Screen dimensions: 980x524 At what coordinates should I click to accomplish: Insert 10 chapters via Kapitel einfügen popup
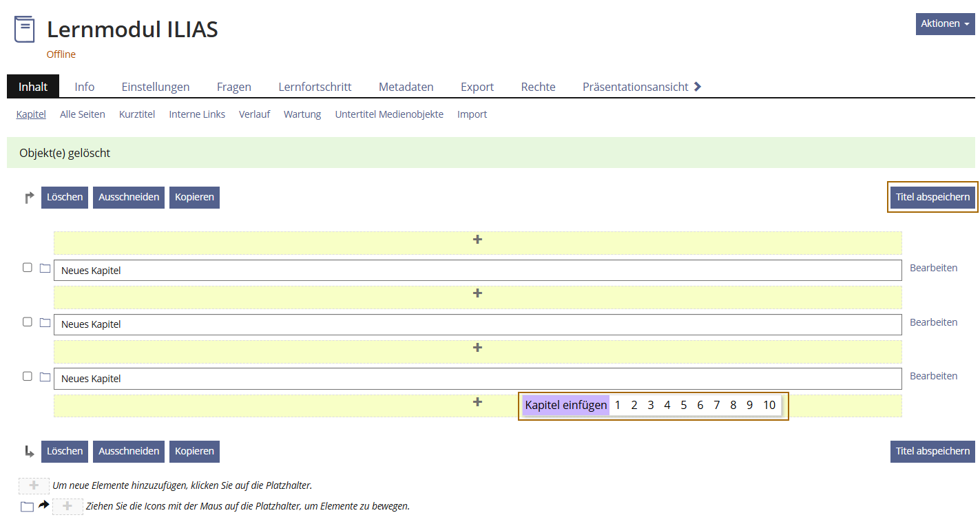769,405
